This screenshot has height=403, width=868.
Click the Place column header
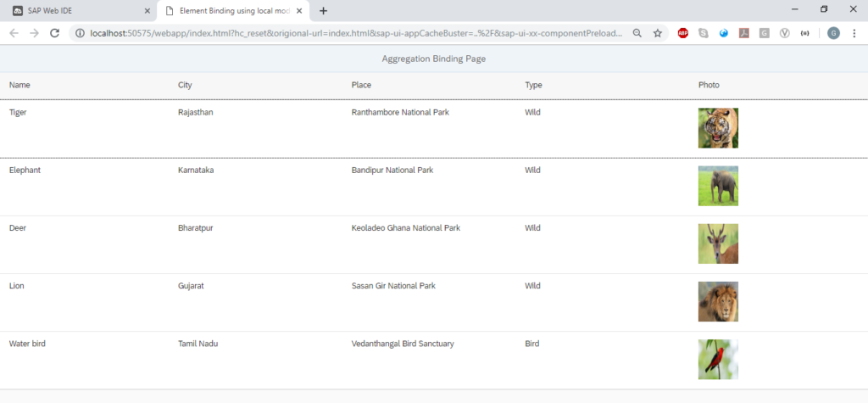[361, 85]
